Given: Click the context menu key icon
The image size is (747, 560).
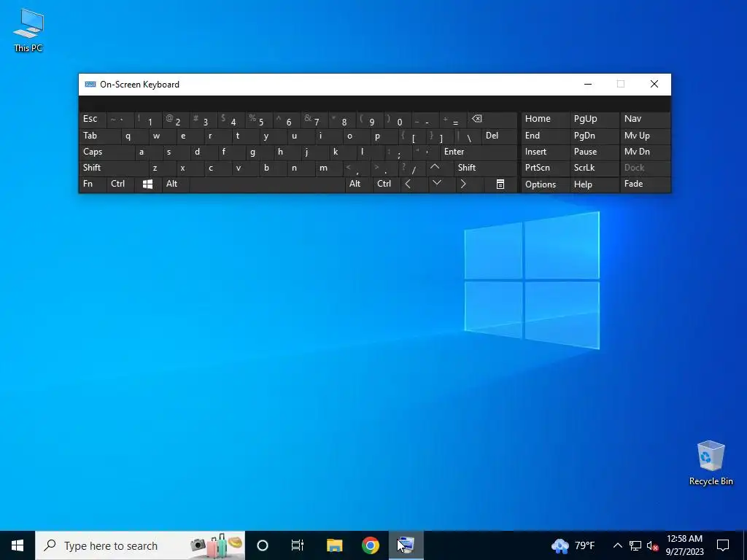Looking at the screenshot, I should (x=500, y=184).
